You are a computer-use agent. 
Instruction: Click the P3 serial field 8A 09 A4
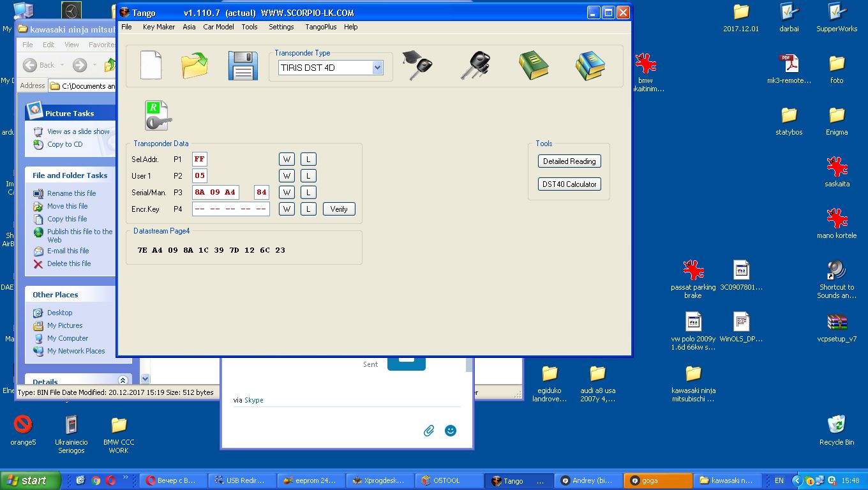[216, 193]
